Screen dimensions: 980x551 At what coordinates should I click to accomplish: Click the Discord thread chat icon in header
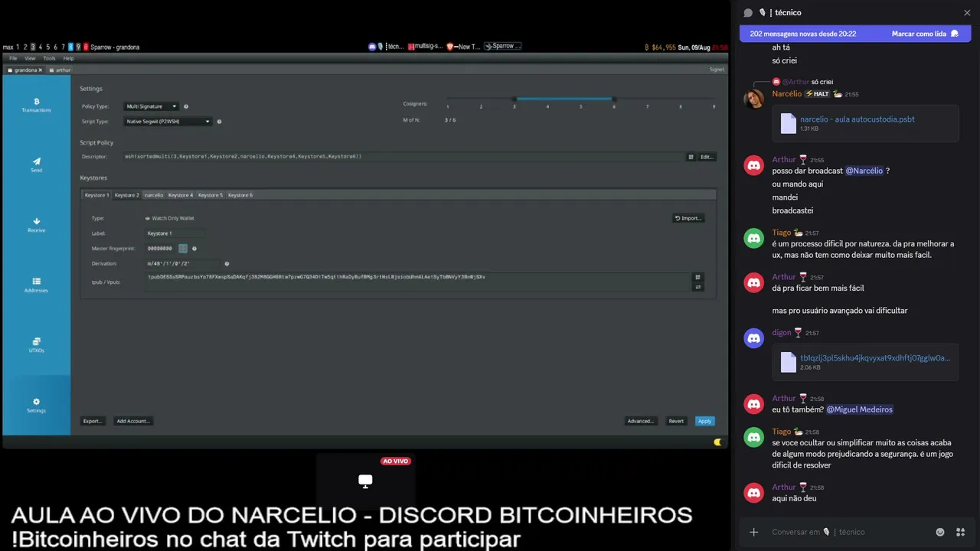point(748,13)
